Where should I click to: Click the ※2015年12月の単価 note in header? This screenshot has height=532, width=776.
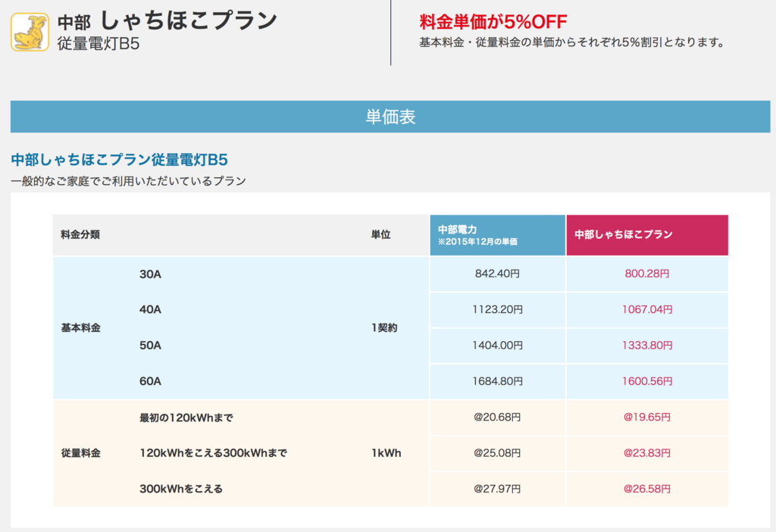477,242
